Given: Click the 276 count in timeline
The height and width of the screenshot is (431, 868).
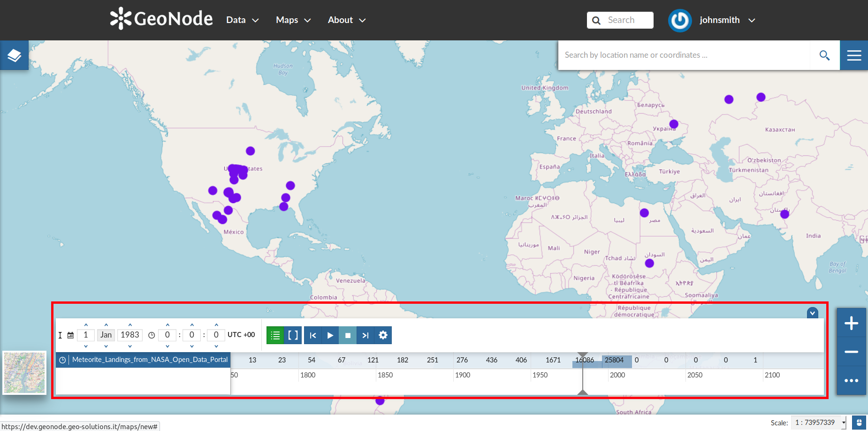Looking at the screenshot, I should pyautogui.click(x=462, y=360).
